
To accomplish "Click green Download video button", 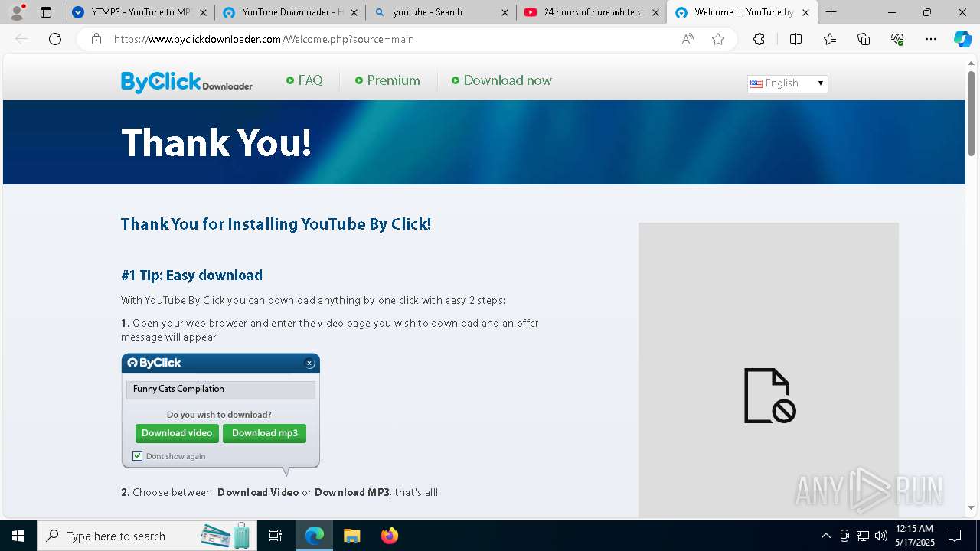I will [x=177, y=433].
